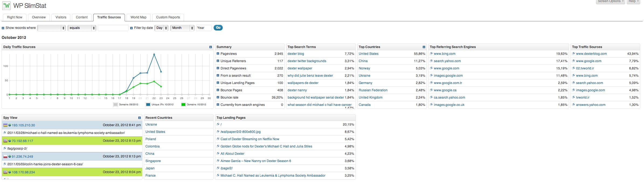Open the Month filter dropdown
644x185 pixels.
182,28
